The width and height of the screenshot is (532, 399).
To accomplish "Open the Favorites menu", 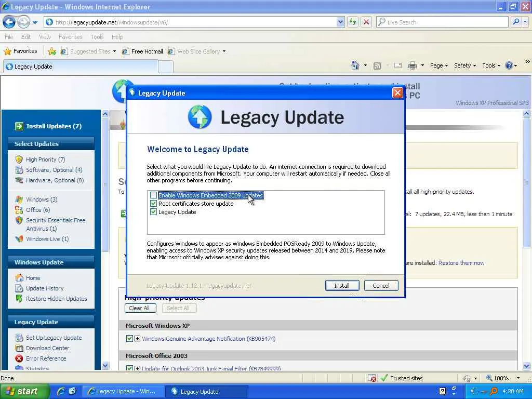I will [70, 37].
